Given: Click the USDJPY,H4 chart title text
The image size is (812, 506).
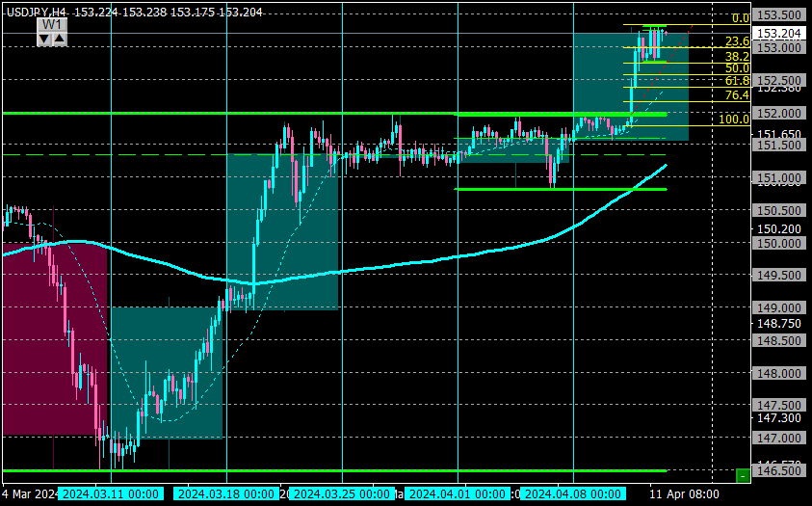Looking at the screenshot, I should coord(37,13).
